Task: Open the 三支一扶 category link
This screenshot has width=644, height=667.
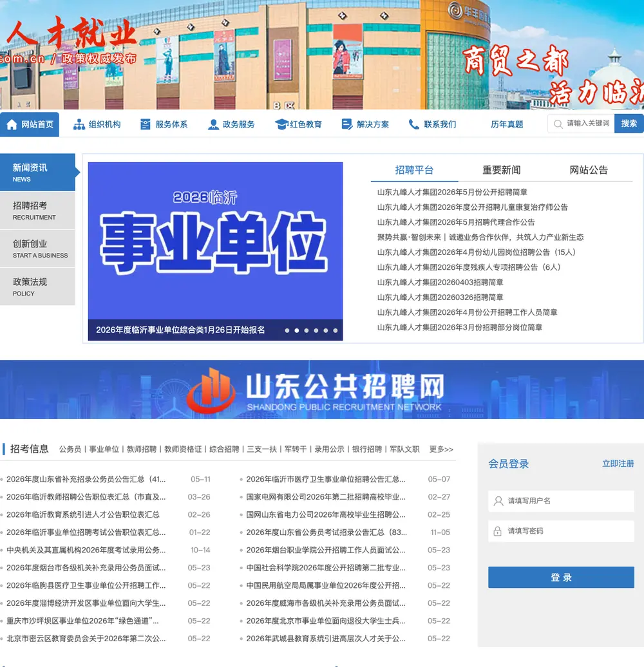Action: [262, 449]
